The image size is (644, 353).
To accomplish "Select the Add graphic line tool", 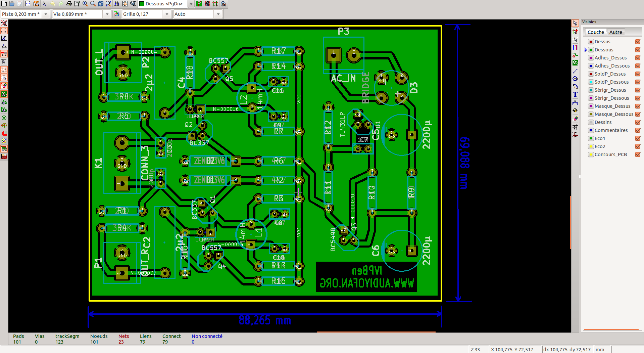I will (x=575, y=71).
